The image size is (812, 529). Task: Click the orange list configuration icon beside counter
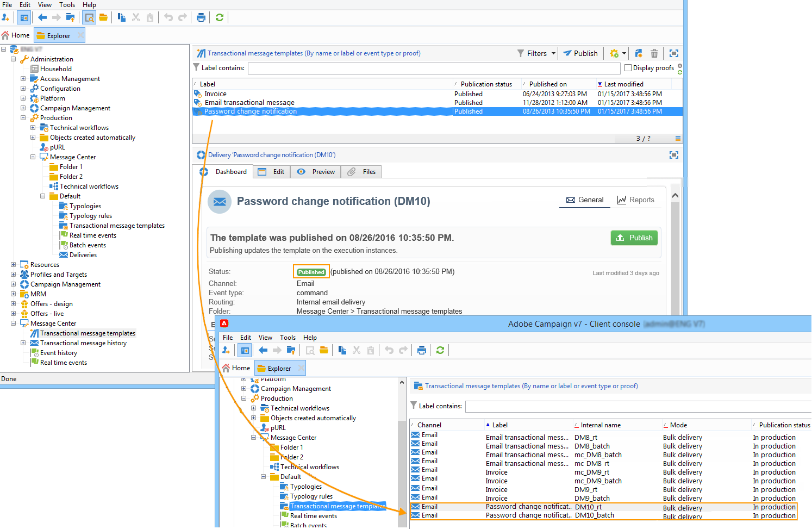click(678, 138)
